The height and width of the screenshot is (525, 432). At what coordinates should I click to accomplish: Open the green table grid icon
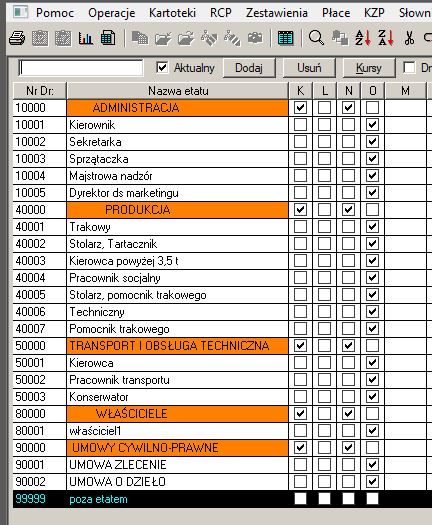point(285,38)
